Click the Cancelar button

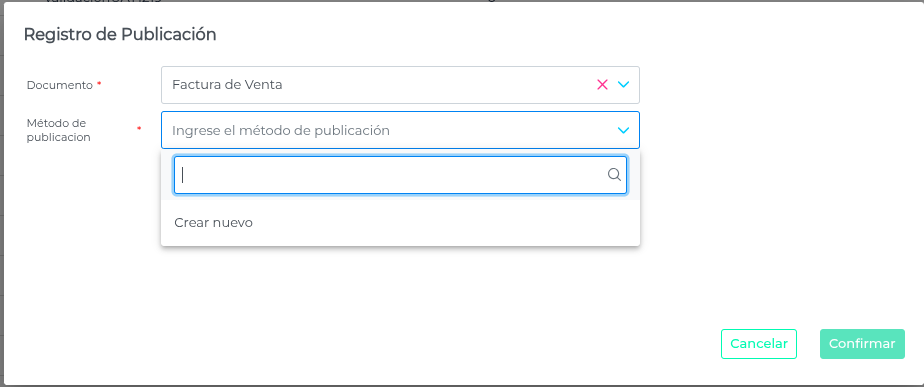pos(758,344)
